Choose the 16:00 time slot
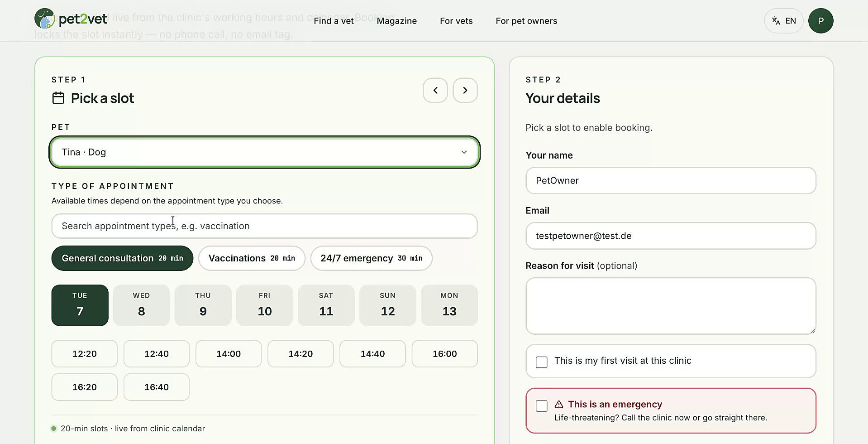This screenshot has height=444, width=868. point(445,354)
